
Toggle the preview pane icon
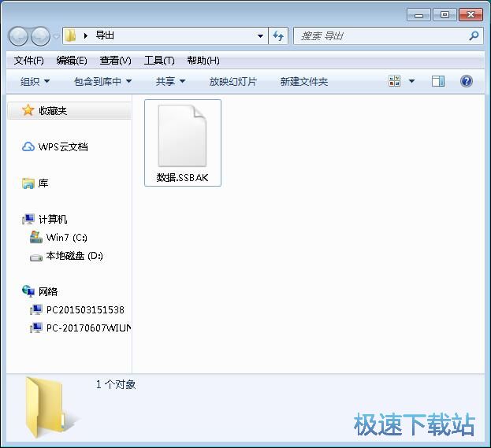(438, 81)
